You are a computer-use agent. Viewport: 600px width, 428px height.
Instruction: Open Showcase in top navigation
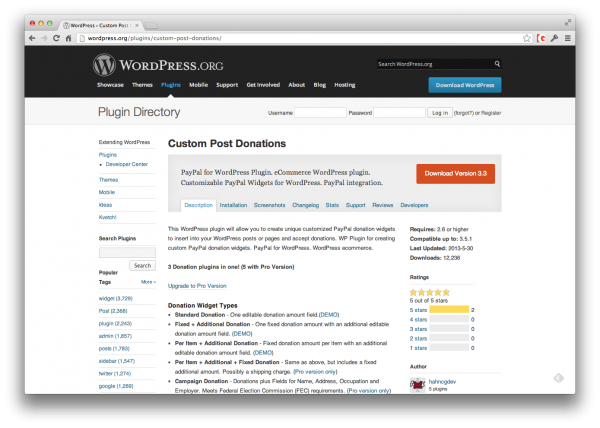(110, 85)
